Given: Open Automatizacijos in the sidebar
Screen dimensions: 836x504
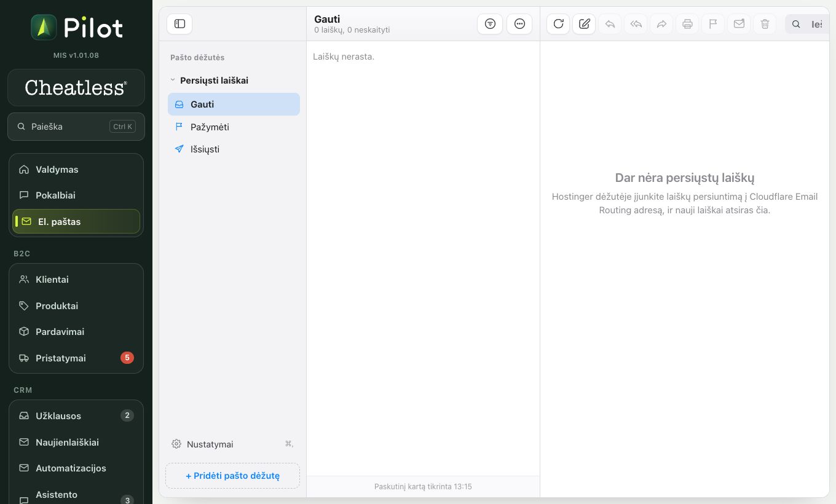Looking at the screenshot, I should click(76, 468).
